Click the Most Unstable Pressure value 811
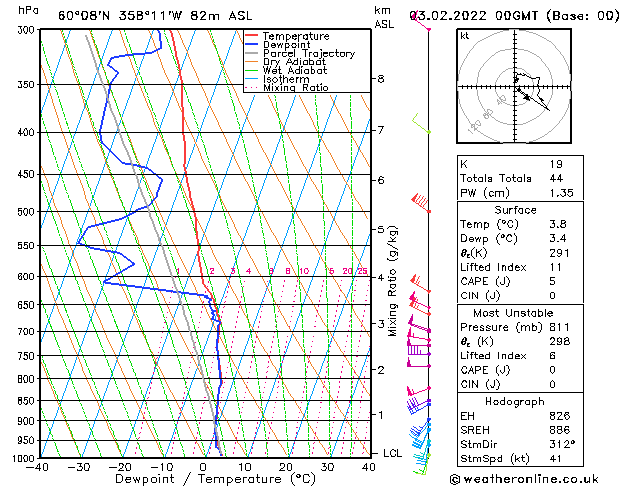Viewport: 629px width, 486px height. (560, 327)
